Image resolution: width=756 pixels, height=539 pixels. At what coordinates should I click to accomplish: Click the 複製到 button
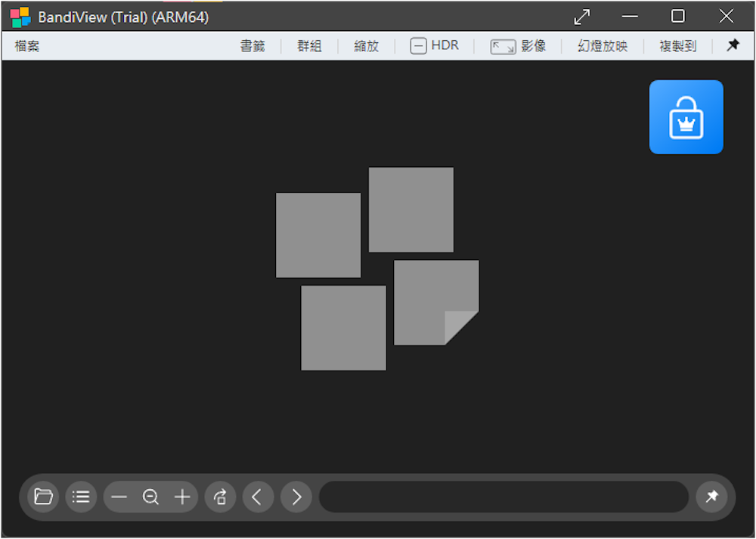(677, 46)
